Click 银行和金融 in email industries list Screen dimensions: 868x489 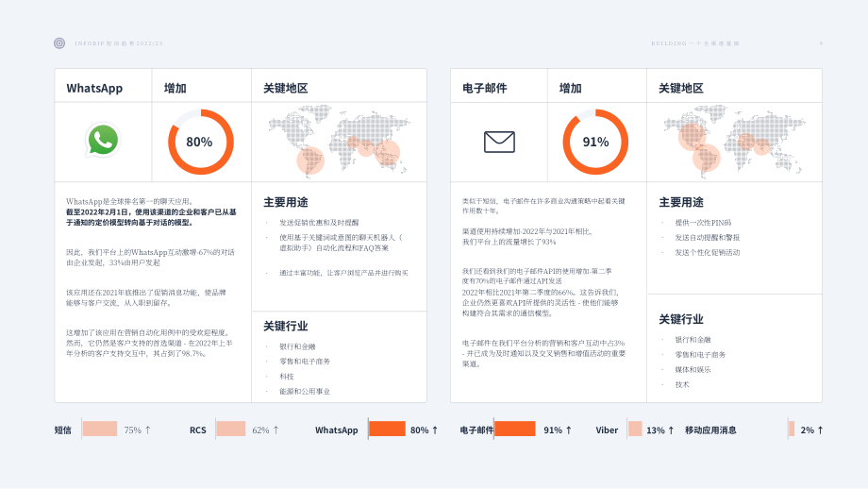(693, 340)
